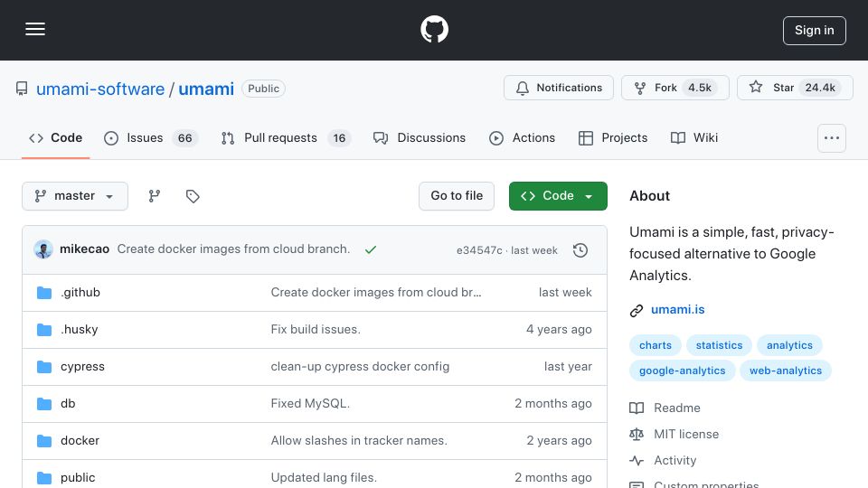Open the docker folder

tap(80, 440)
